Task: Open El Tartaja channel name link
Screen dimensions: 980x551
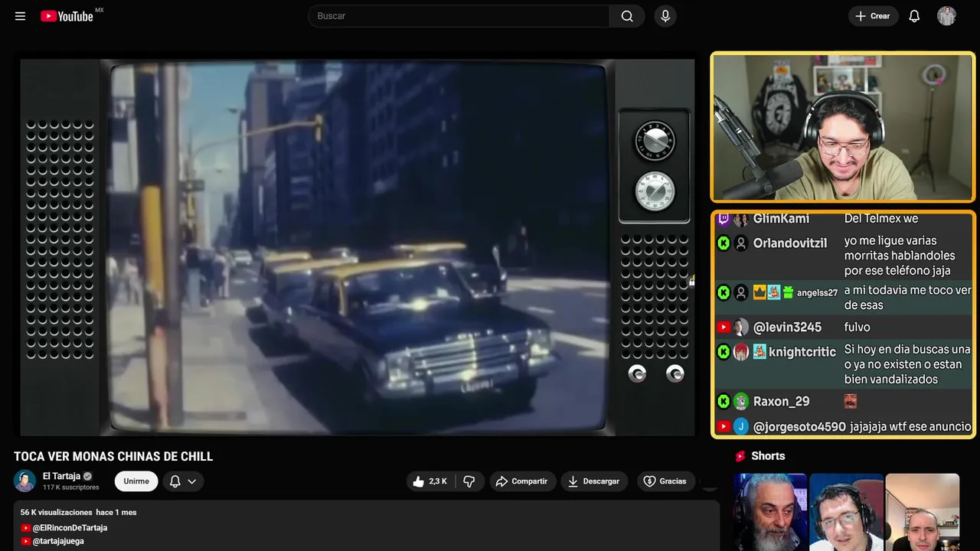Action: point(61,476)
